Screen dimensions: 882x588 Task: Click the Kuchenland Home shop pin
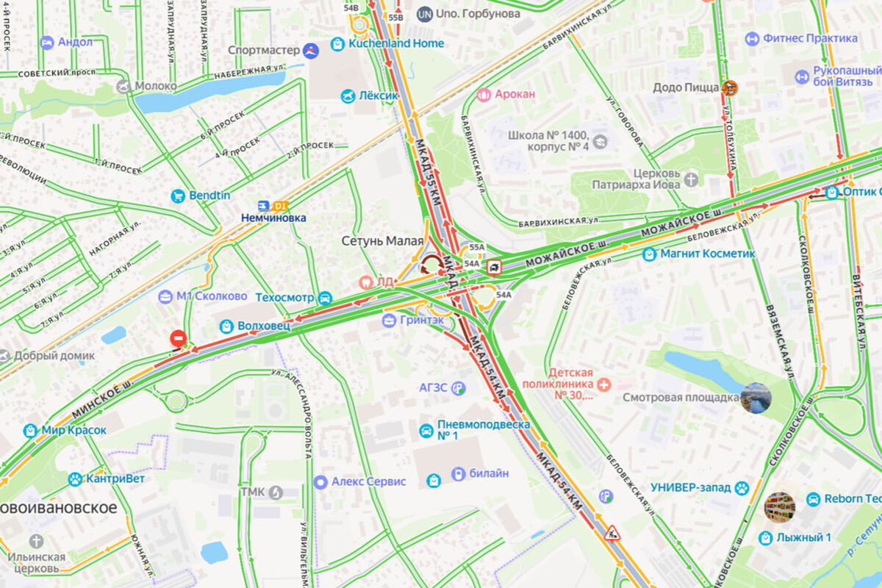coord(337,43)
